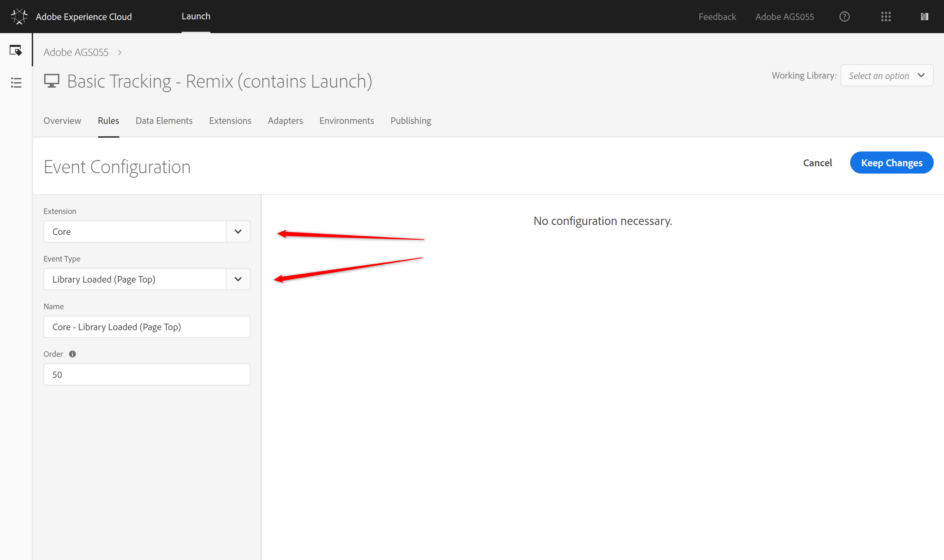Open the help question mark icon
The height and width of the screenshot is (560, 944).
tap(844, 17)
